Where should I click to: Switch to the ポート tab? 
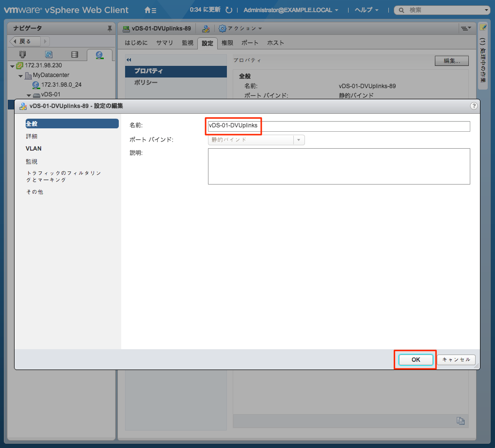250,43
